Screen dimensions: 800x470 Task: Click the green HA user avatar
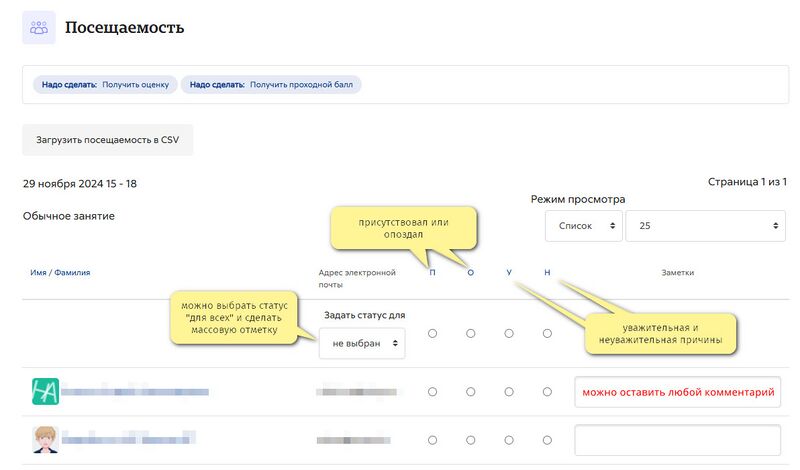[45, 391]
